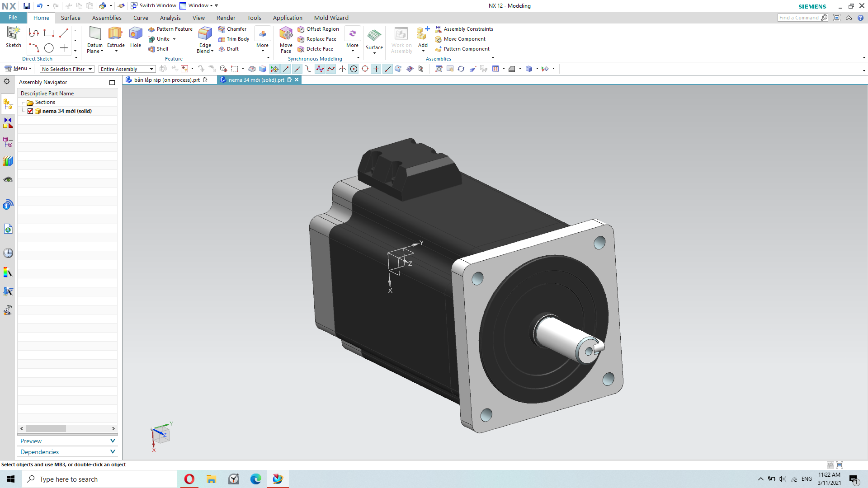Click the Trim Body button
The height and width of the screenshot is (488, 868).
[x=233, y=39]
